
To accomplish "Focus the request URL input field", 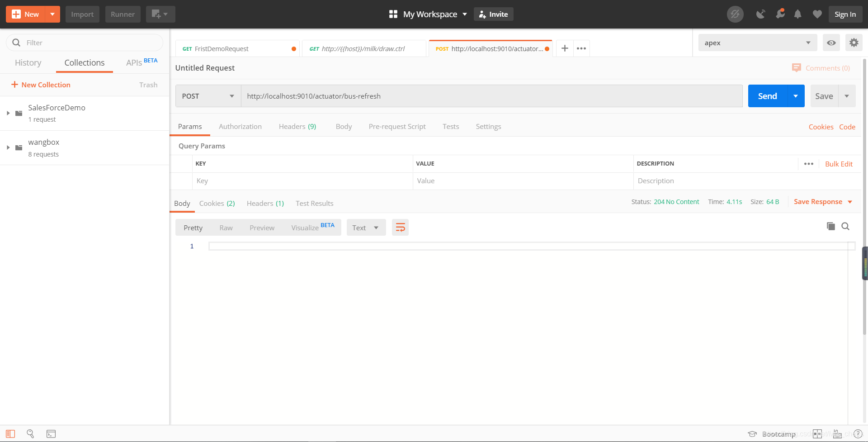I will tap(492, 96).
